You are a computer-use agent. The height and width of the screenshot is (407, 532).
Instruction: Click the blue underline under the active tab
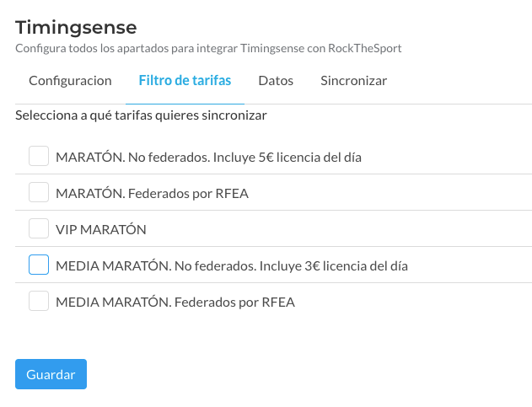click(185, 103)
